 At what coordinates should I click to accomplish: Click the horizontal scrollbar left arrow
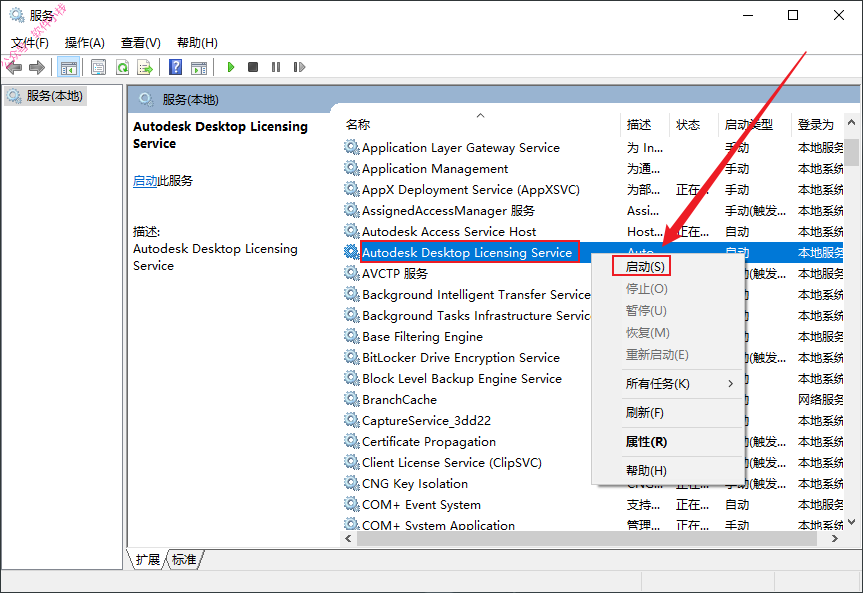348,538
